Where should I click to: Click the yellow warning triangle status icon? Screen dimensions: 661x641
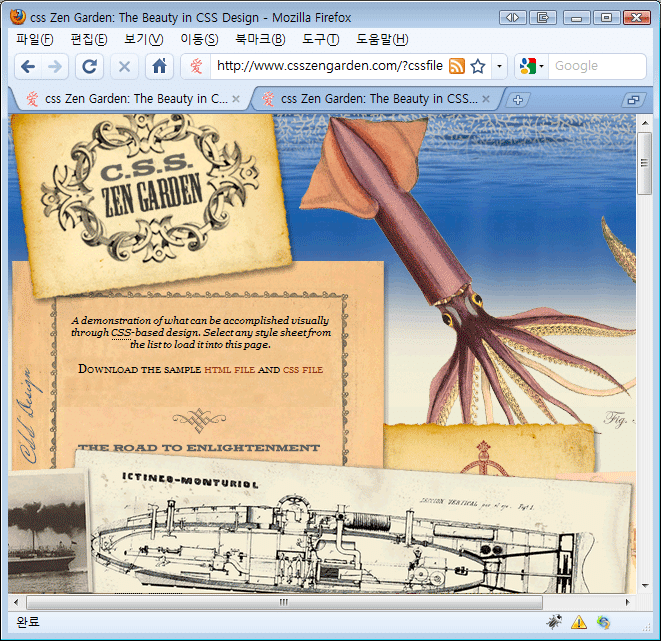coord(579,622)
